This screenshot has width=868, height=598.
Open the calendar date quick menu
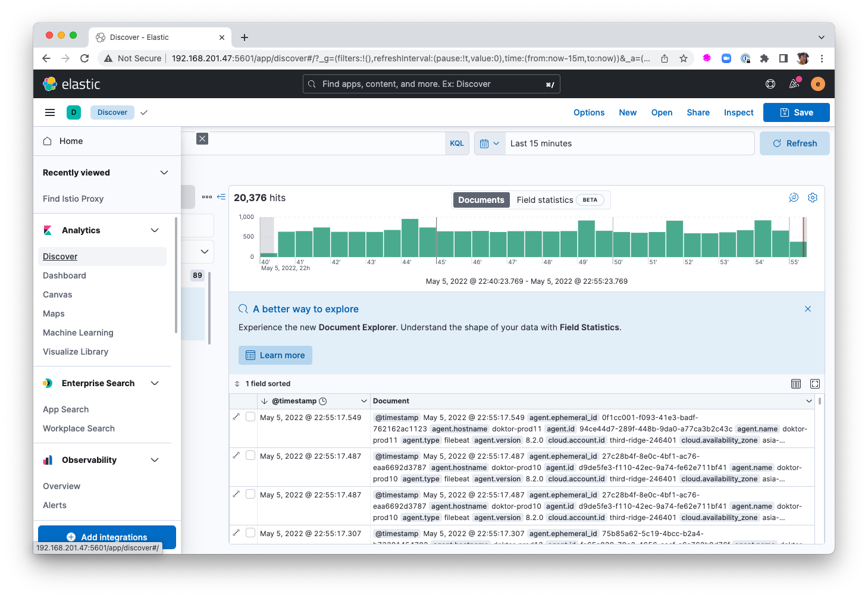click(x=489, y=143)
